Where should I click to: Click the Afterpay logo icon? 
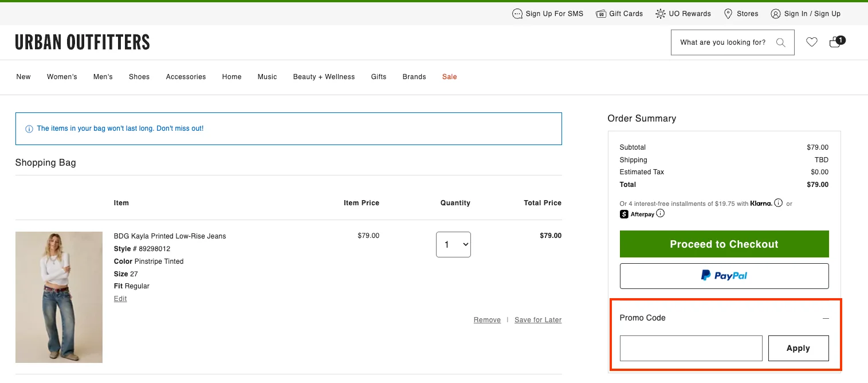point(624,214)
